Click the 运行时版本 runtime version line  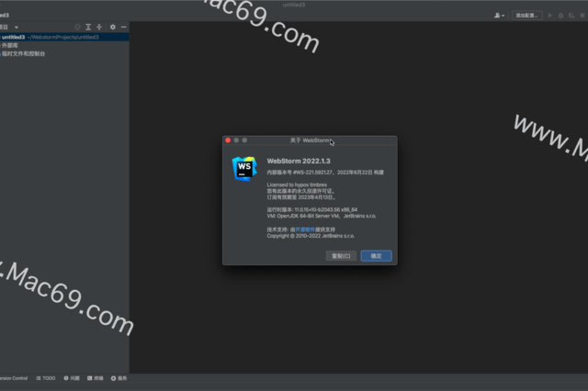[x=312, y=210]
